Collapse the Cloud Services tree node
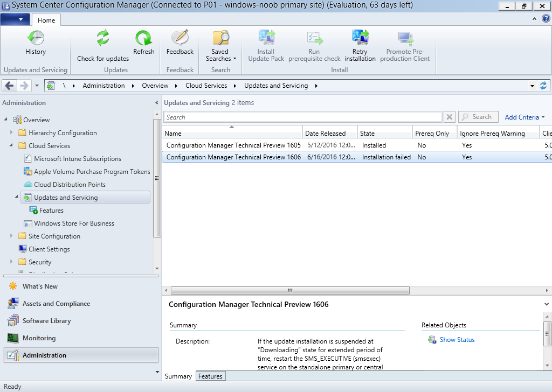 click(11, 145)
